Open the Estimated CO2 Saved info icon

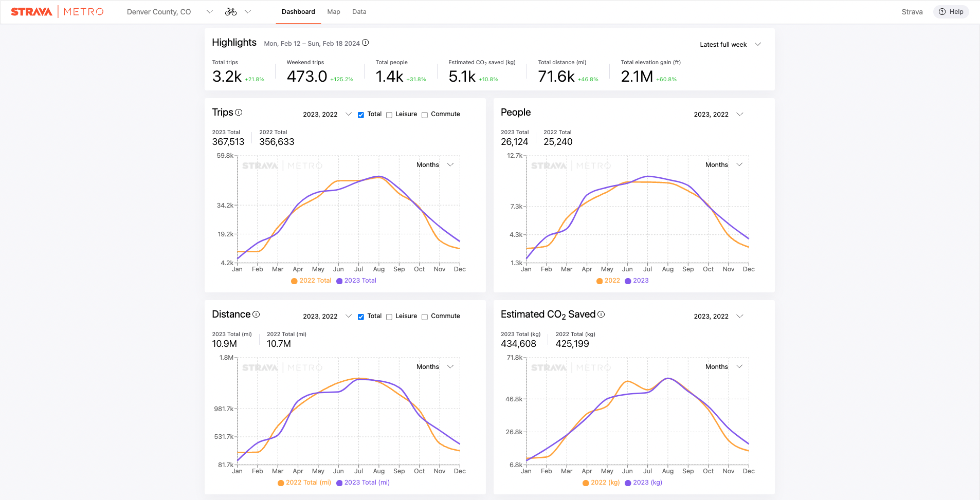(x=601, y=314)
